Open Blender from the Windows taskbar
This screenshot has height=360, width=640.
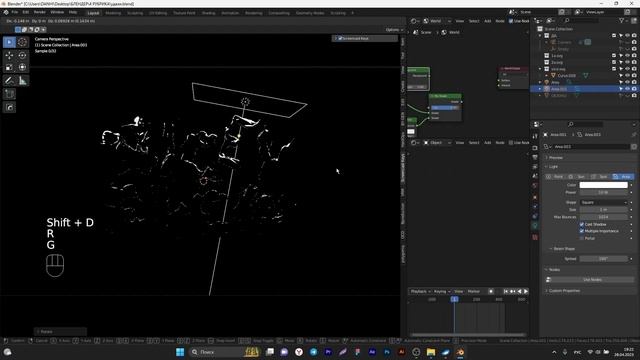tap(460, 352)
